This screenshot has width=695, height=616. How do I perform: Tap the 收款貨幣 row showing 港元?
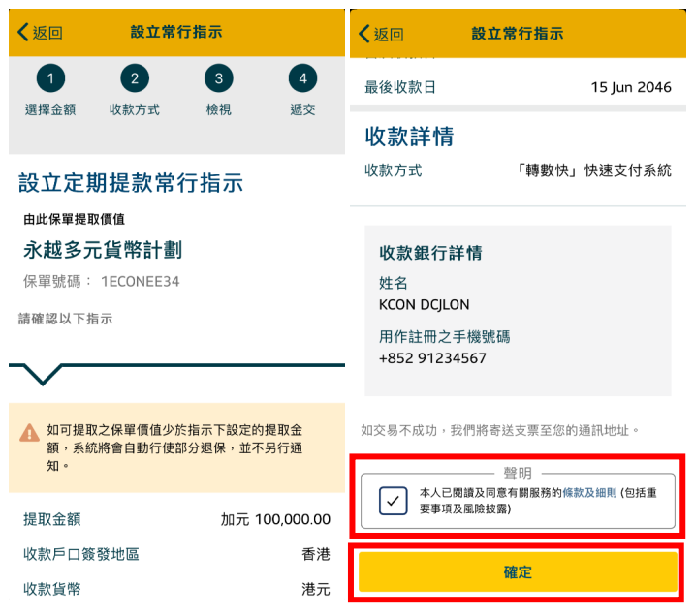click(176, 589)
